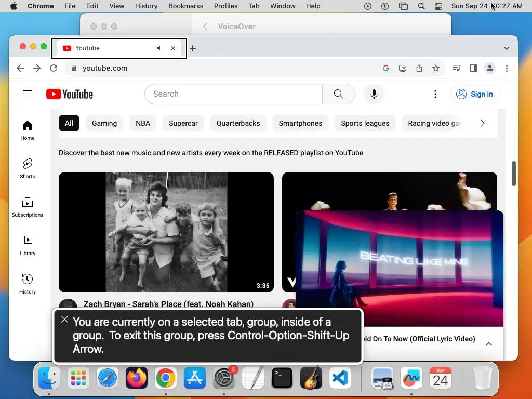The width and height of the screenshot is (532, 399).
Task: Open Chrome profile avatar
Action: pyautogui.click(x=489, y=68)
